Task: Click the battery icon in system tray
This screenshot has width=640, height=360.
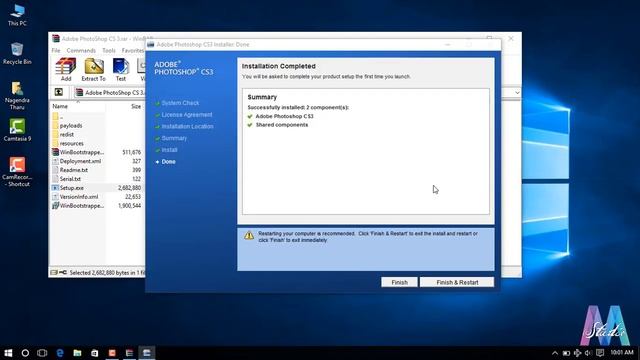Action: click(x=566, y=353)
